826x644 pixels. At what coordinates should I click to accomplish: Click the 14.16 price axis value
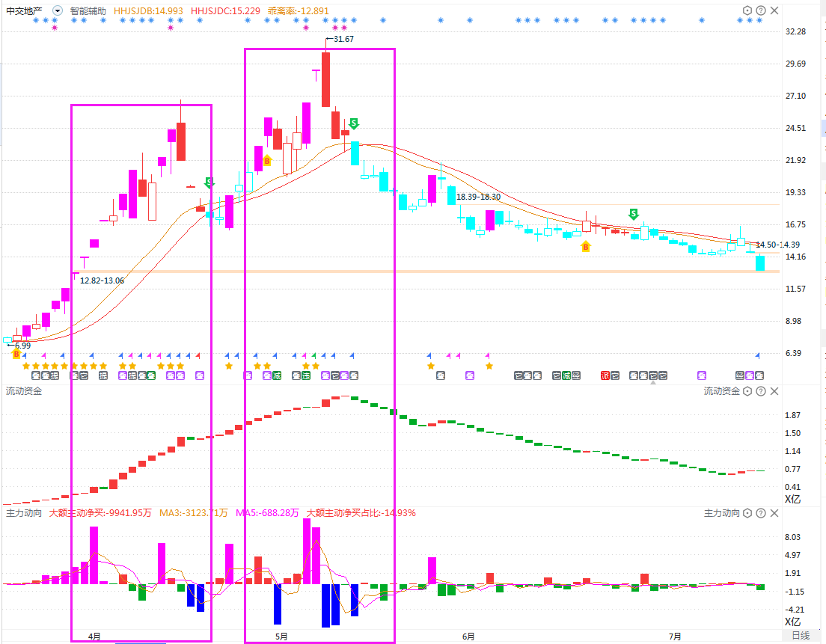coord(795,257)
